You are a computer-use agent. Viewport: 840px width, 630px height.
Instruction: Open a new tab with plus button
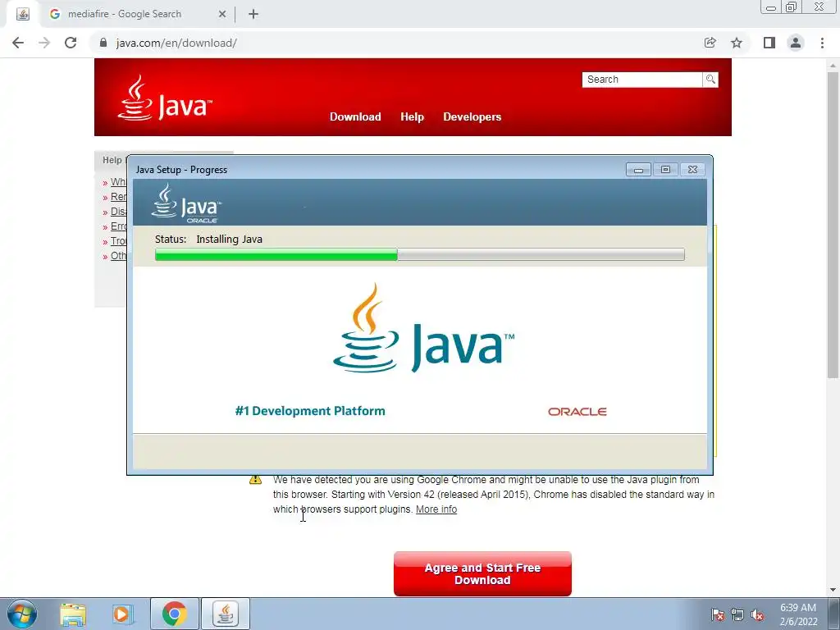tap(253, 14)
